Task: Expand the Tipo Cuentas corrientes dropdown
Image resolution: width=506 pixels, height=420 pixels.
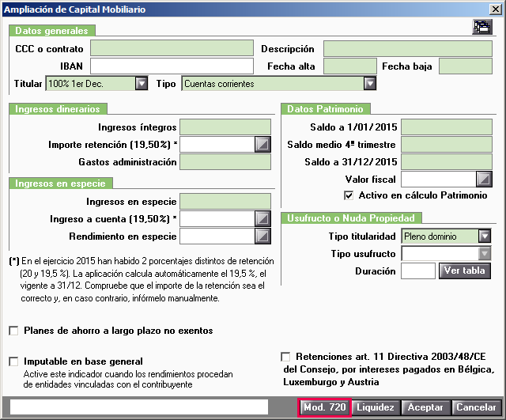Action: [x=369, y=84]
